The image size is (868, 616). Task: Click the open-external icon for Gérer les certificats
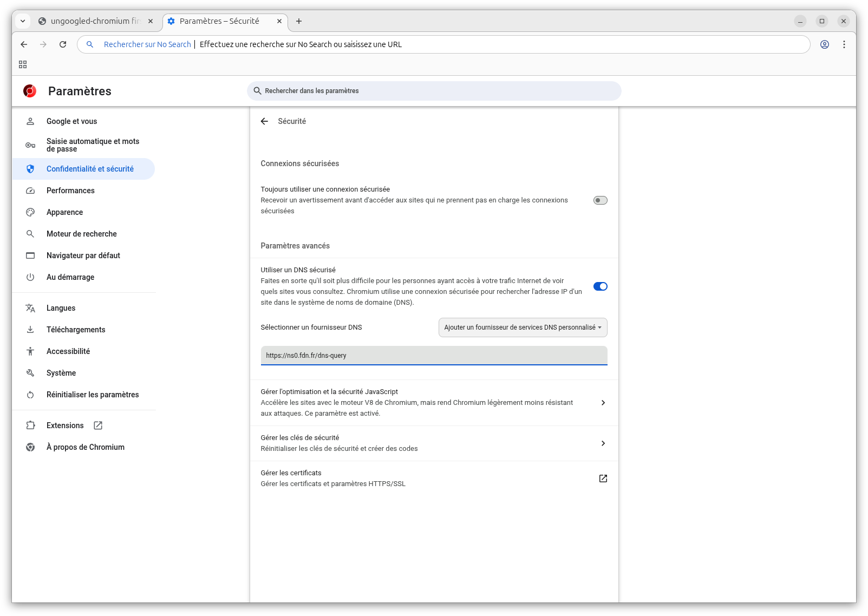603,479
